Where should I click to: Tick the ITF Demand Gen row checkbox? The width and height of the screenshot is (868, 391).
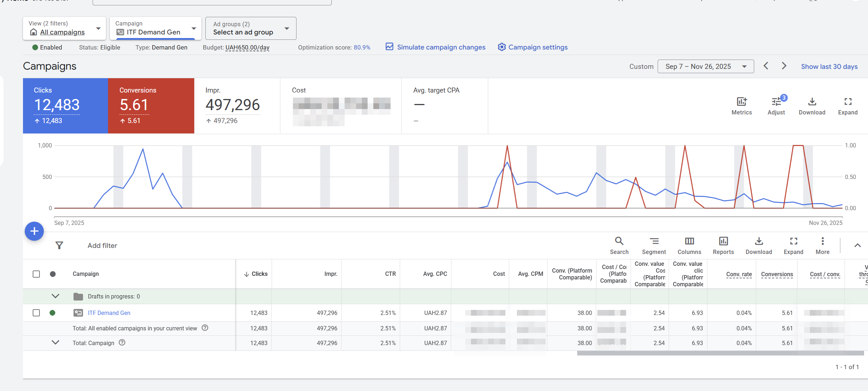click(x=36, y=313)
